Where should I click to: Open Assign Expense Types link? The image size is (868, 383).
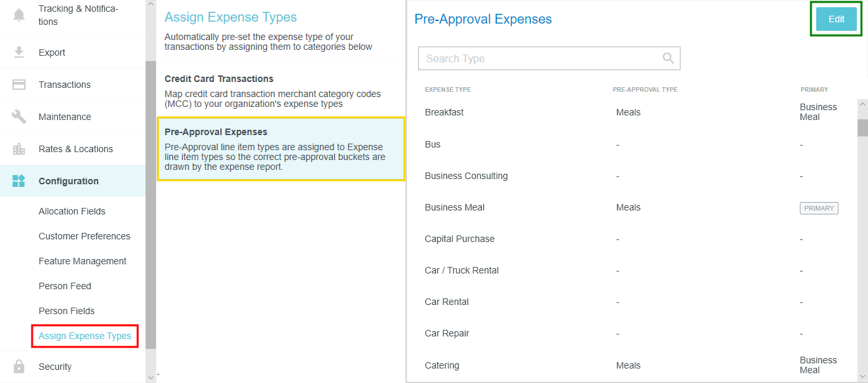coord(85,336)
